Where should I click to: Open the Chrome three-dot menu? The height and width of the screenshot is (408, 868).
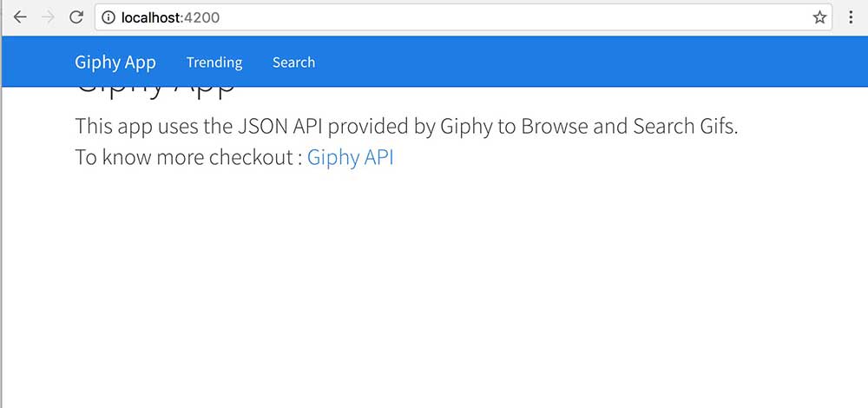pyautogui.click(x=851, y=17)
